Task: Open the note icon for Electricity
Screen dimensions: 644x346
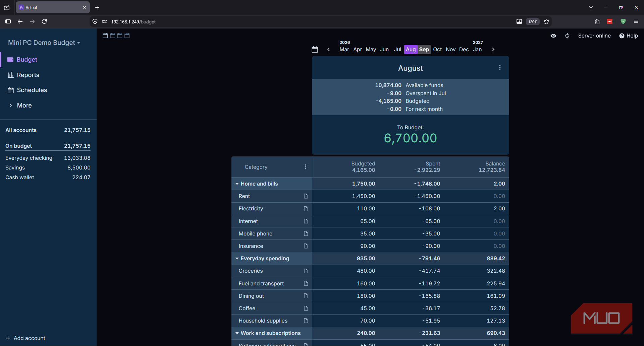Action: [x=306, y=209]
